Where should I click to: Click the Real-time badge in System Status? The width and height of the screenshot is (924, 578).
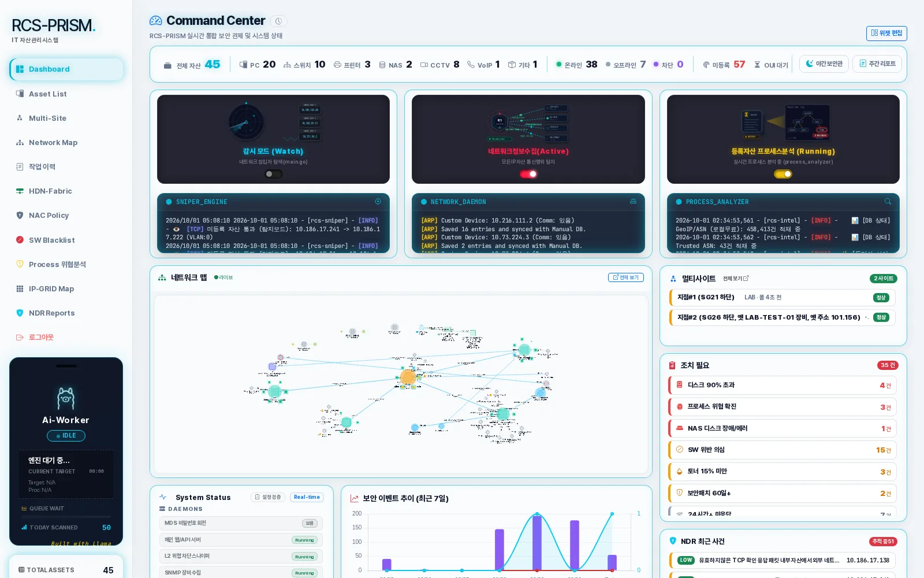[307, 497]
